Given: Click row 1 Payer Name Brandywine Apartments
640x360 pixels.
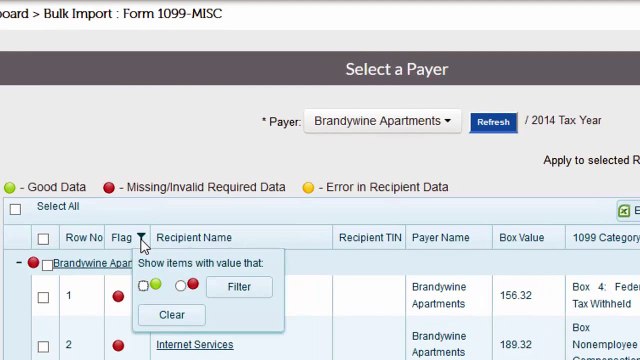Looking at the screenshot, I should click(439, 296).
